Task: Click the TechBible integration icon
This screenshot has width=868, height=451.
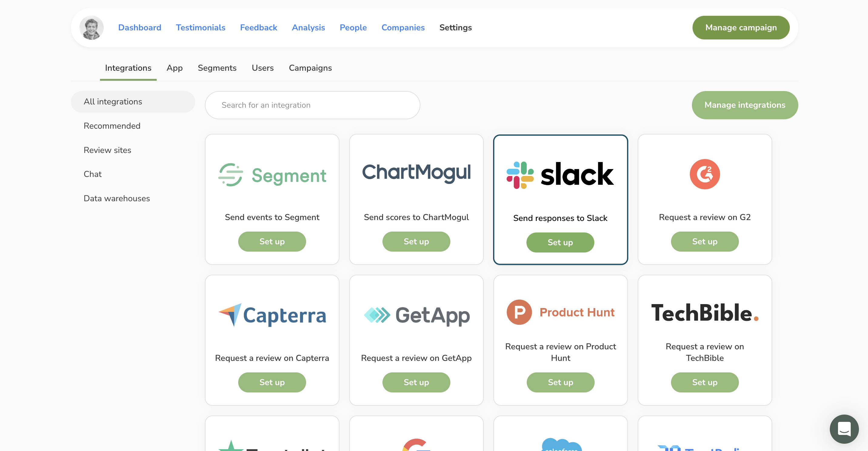Action: click(704, 312)
